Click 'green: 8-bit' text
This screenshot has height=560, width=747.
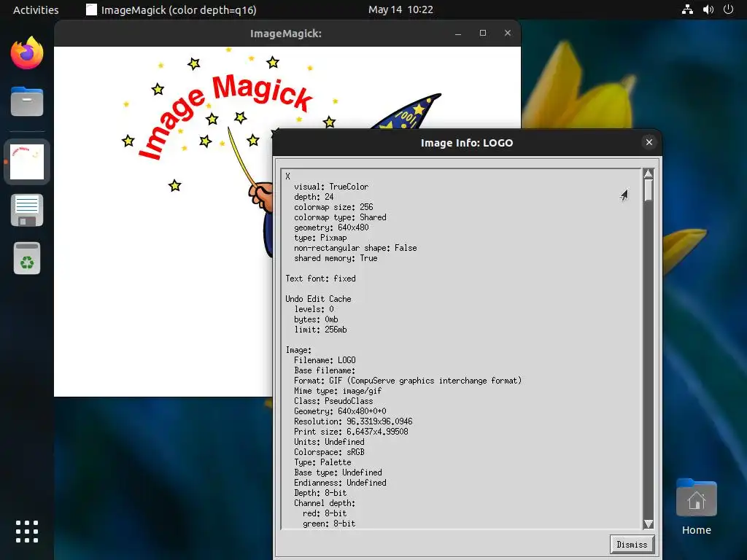pyautogui.click(x=329, y=524)
